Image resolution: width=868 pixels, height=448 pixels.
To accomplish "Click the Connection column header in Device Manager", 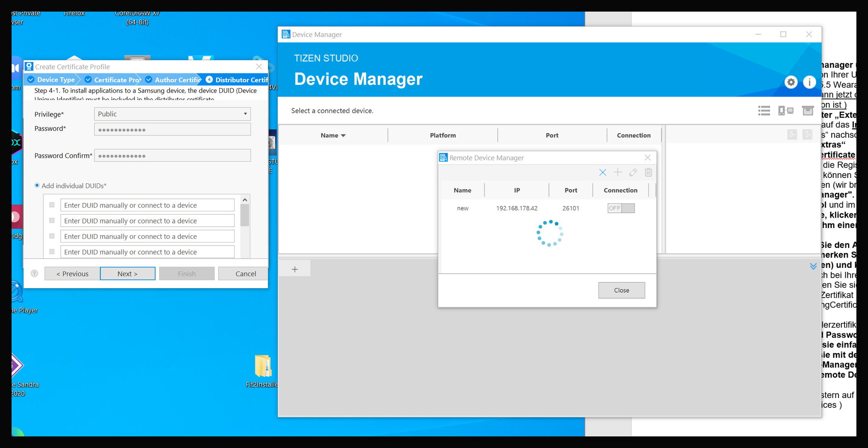I will [634, 135].
